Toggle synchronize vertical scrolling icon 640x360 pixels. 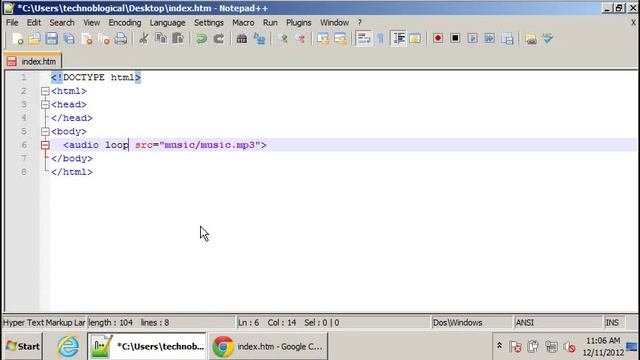click(323, 39)
